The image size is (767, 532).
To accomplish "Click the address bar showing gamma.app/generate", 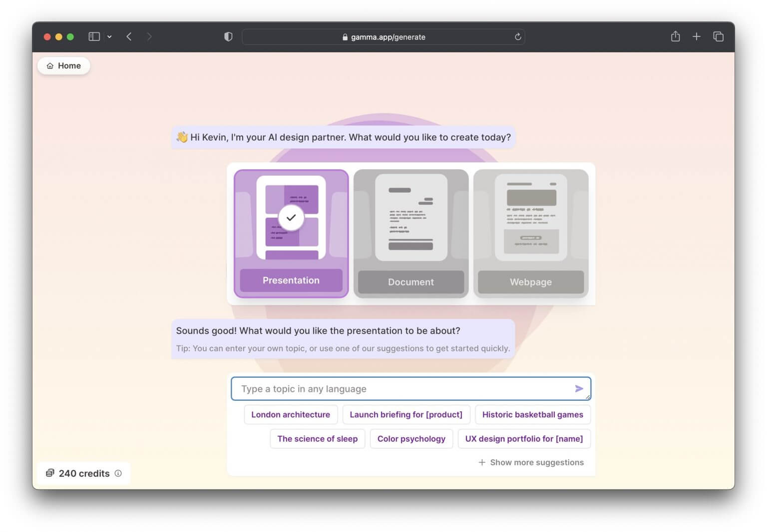I will (383, 36).
